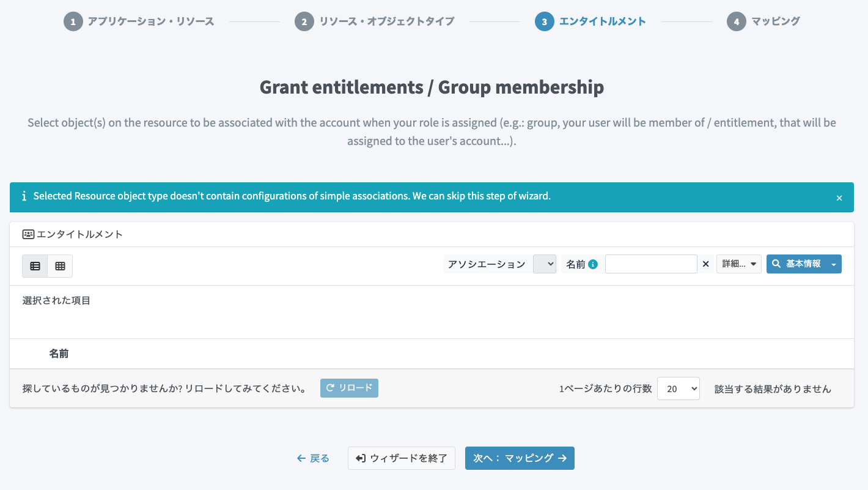The height and width of the screenshot is (490, 868).
Task: Click the step 1 circle icon
Action: tap(73, 22)
